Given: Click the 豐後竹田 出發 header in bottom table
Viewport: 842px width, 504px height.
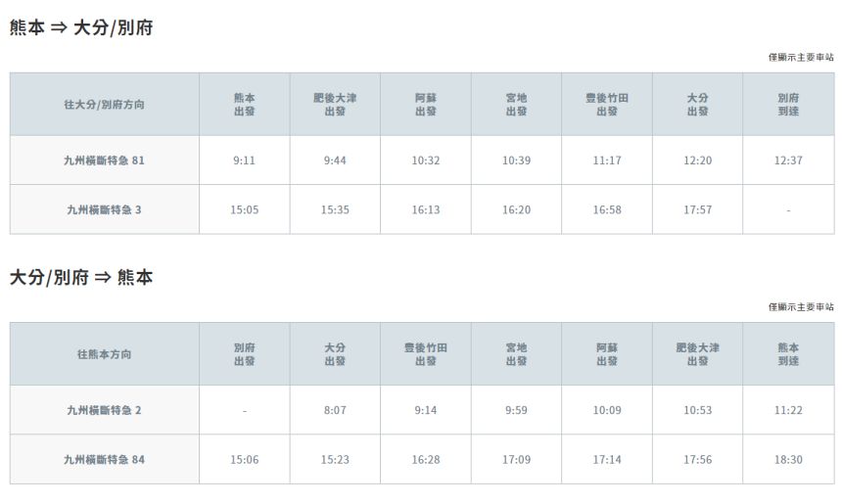Looking at the screenshot, I should [x=426, y=354].
